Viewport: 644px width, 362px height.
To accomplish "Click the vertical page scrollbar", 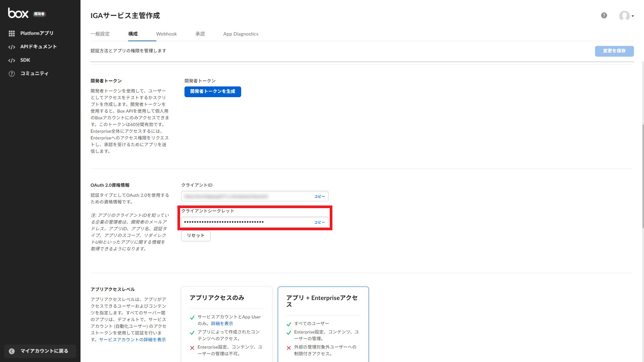I will (643, 176).
